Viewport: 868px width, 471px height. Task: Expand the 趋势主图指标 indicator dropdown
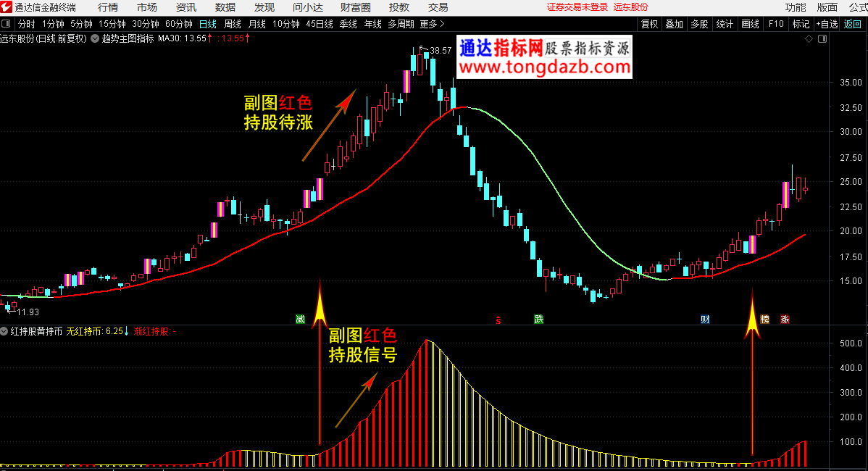(x=95, y=38)
